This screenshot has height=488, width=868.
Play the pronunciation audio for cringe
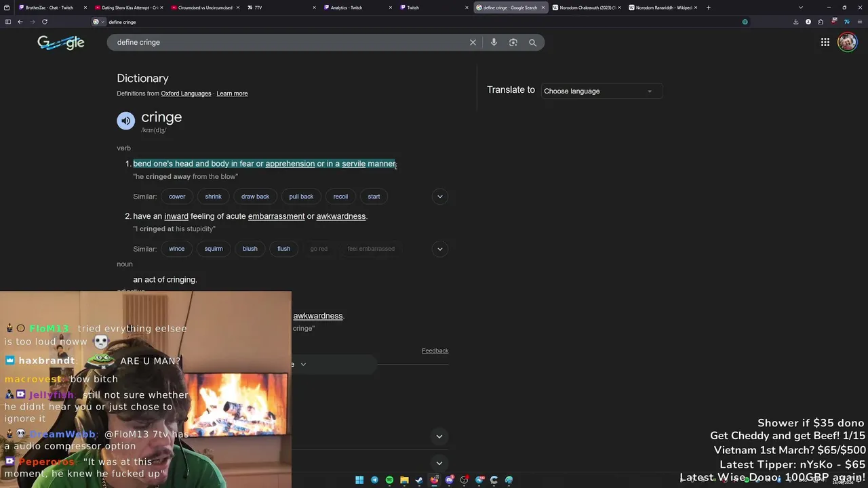click(x=125, y=121)
